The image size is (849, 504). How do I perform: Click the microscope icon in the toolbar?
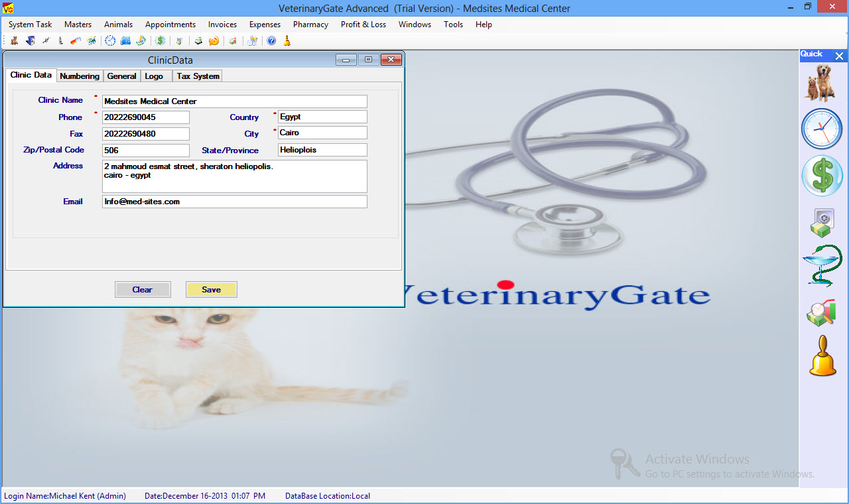click(x=61, y=41)
